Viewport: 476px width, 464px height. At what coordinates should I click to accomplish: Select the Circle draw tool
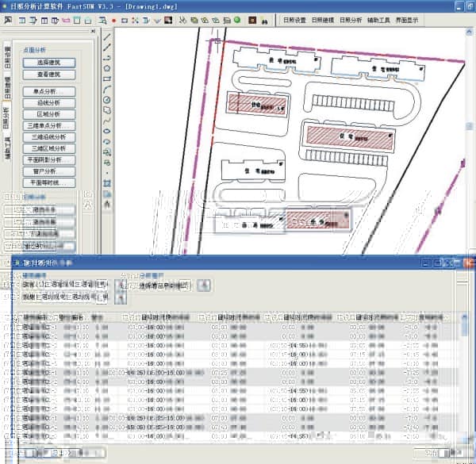point(107,99)
